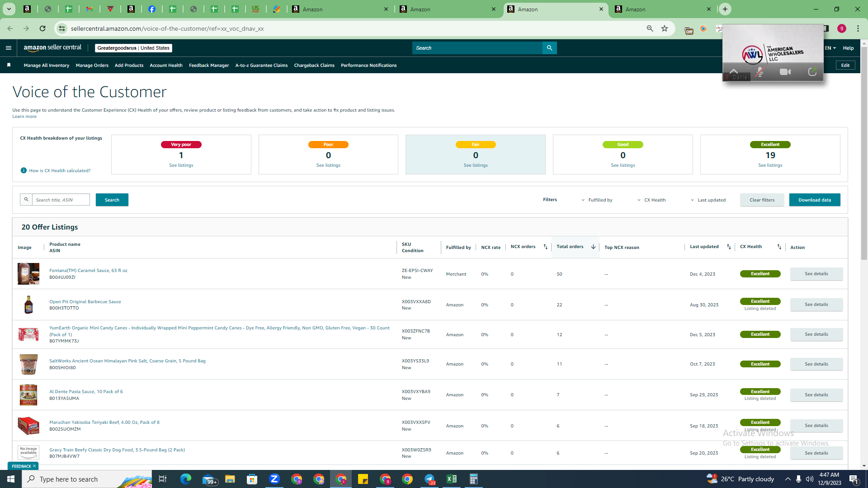Click the bookmark flag icon in navigation bar
The height and width of the screenshot is (488, 868).
tap(9, 65)
